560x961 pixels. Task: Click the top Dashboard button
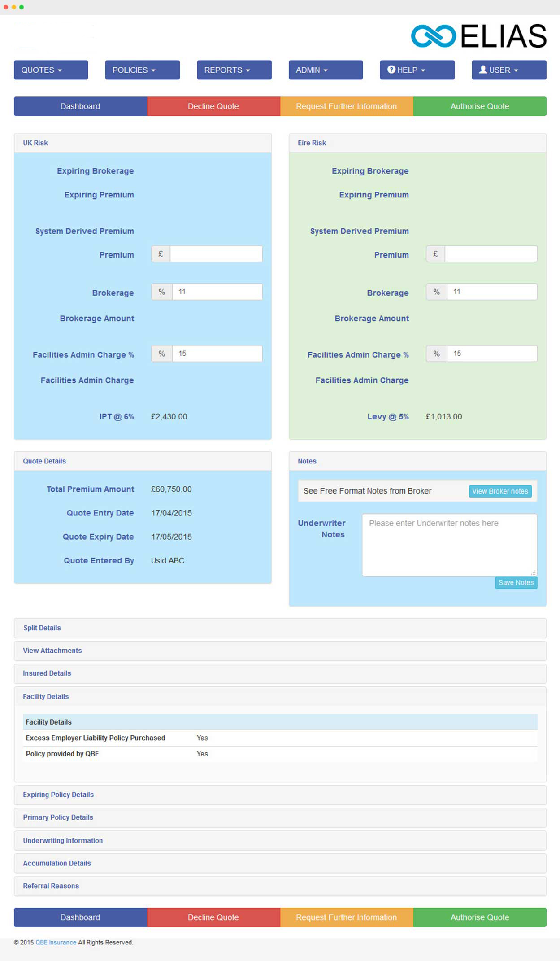pos(80,106)
